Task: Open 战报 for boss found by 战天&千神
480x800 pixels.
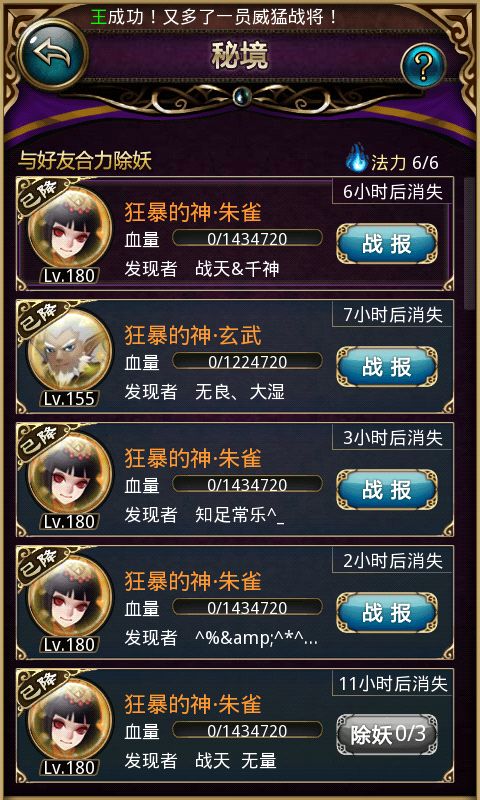Action: click(x=387, y=244)
